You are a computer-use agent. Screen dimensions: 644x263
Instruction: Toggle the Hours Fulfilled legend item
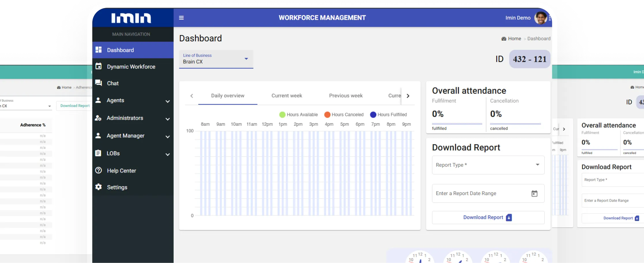pyautogui.click(x=388, y=115)
